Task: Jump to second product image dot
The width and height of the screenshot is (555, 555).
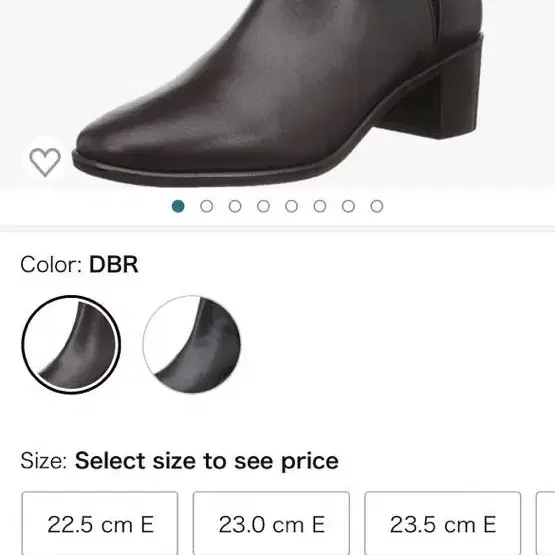Action: [x=207, y=206]
